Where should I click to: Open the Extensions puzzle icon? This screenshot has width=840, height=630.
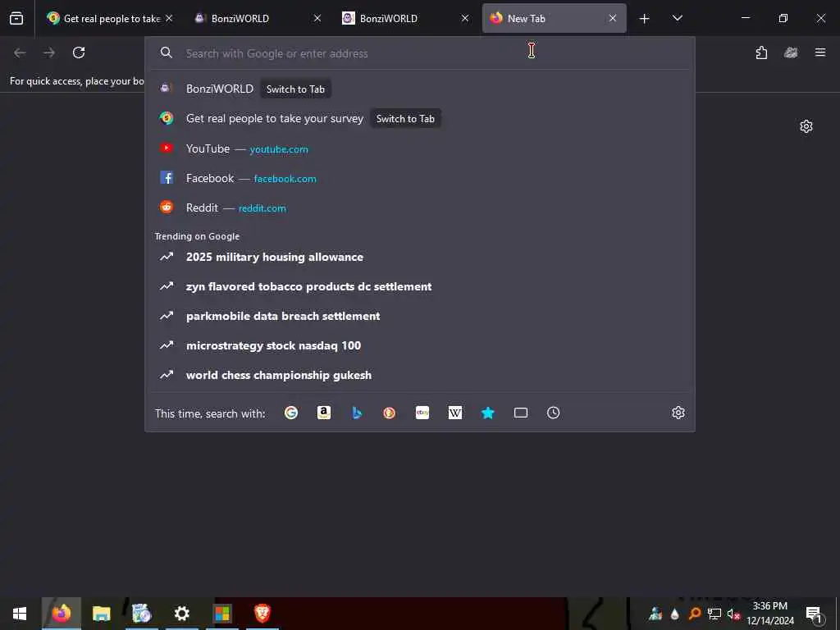point(761,52)
